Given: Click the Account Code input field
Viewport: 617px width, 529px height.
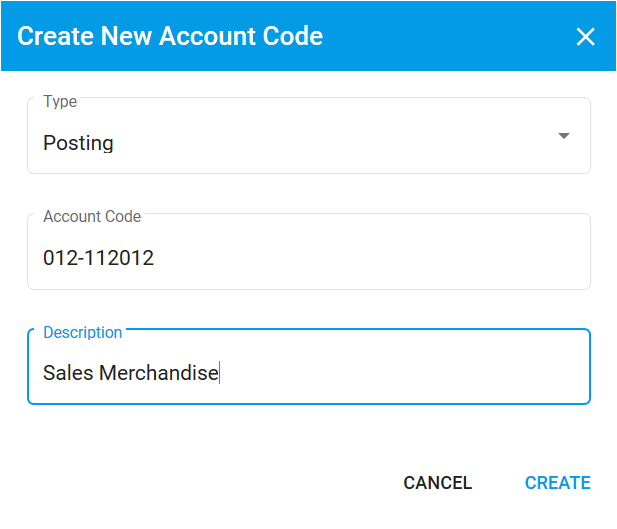Looking at the screenshot, I should [x=308, y=252].
